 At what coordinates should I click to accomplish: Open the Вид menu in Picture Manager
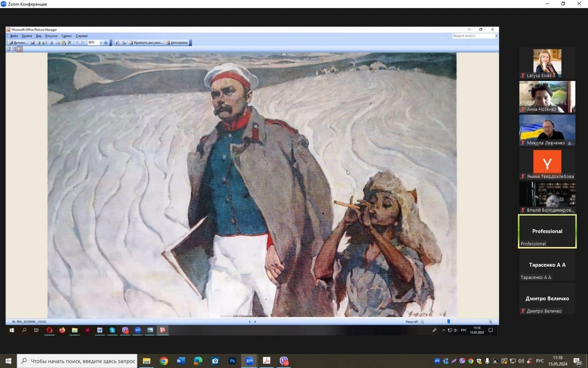click(x=39, y=36)
